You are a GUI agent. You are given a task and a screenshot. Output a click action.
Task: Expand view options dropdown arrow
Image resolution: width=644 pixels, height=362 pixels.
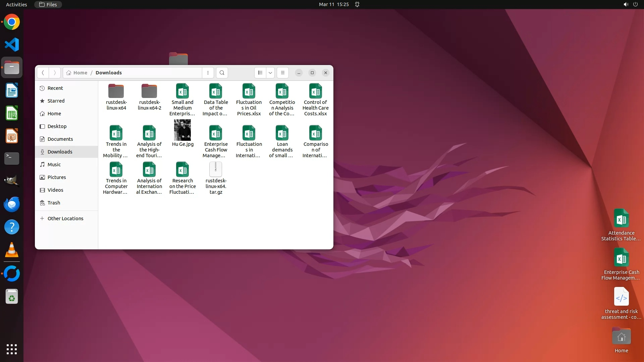(270, 73)
